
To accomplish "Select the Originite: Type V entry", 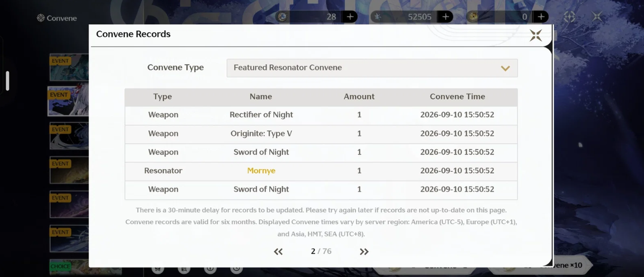I will click(x=321, y=134).
